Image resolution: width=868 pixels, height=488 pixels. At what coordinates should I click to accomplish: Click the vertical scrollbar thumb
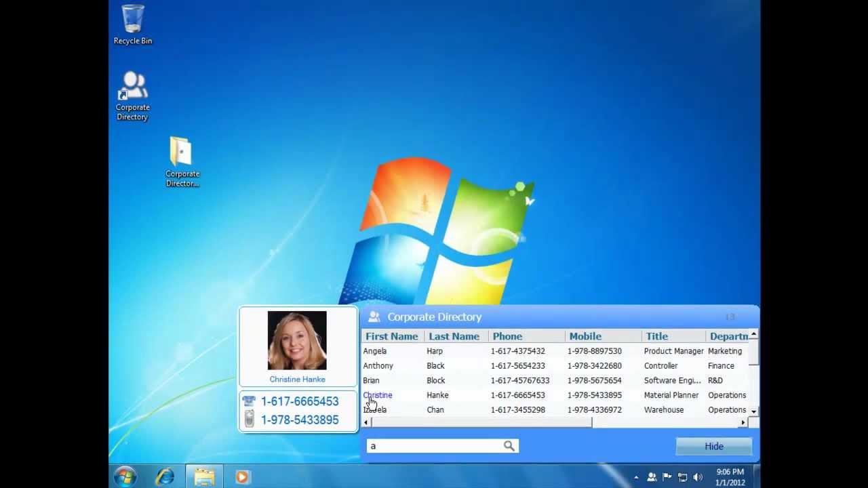point(753,352)
